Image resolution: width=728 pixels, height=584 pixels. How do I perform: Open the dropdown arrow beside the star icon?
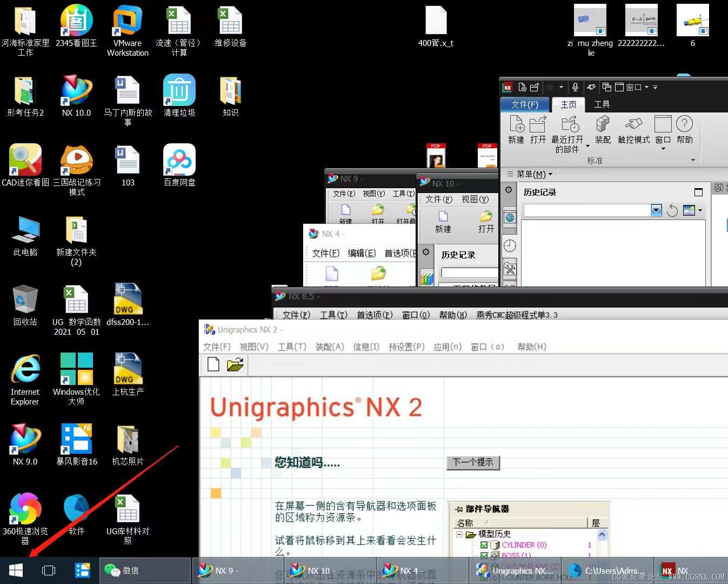(x=561, y=87)
